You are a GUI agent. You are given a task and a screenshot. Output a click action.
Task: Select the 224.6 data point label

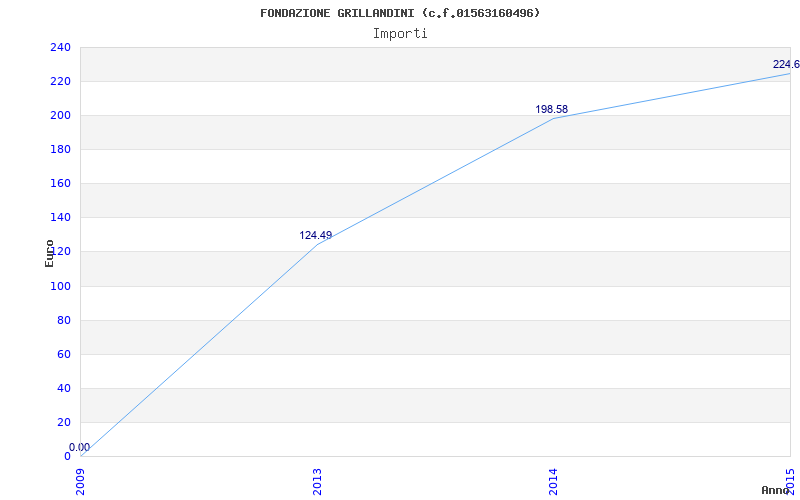tap(786, 64)
